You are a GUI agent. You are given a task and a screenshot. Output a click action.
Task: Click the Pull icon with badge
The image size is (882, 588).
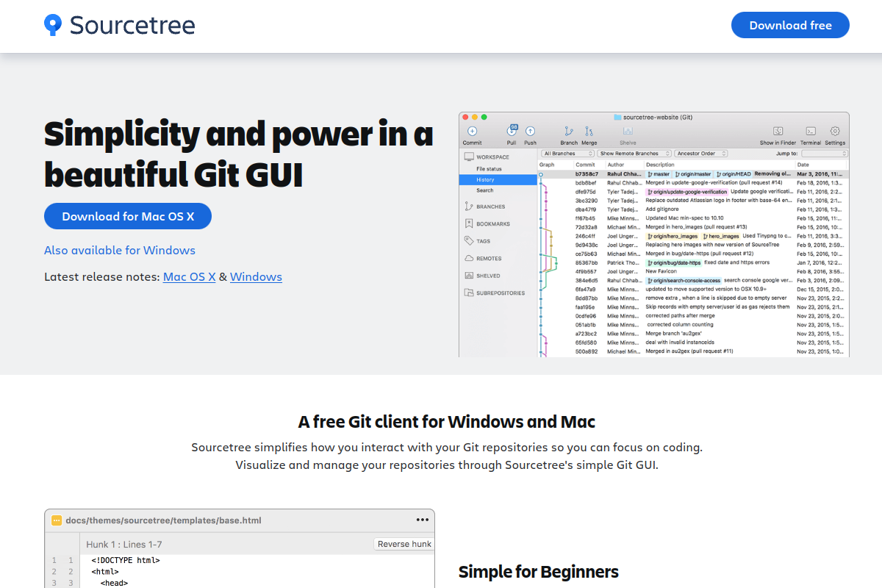[512, 131]
